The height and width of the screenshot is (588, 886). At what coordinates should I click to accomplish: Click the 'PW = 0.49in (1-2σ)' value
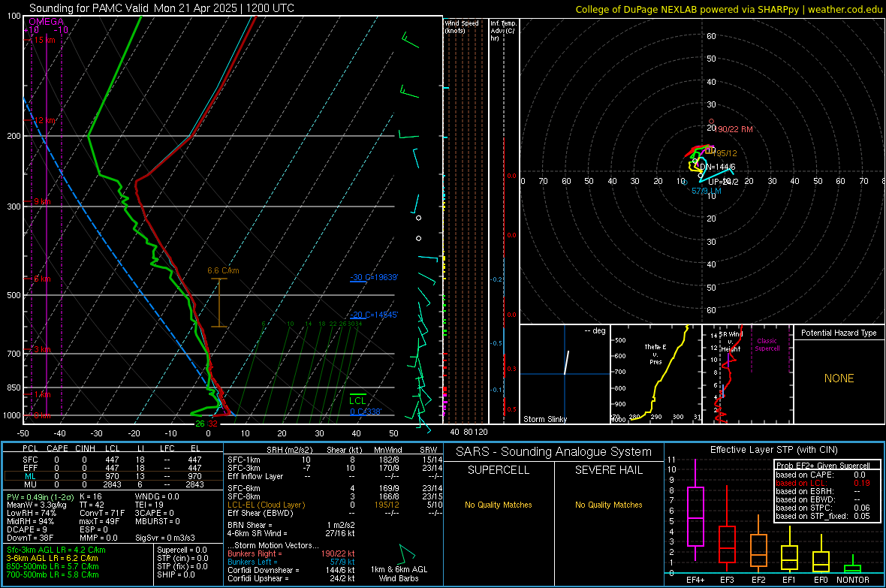tap(39, 496)
